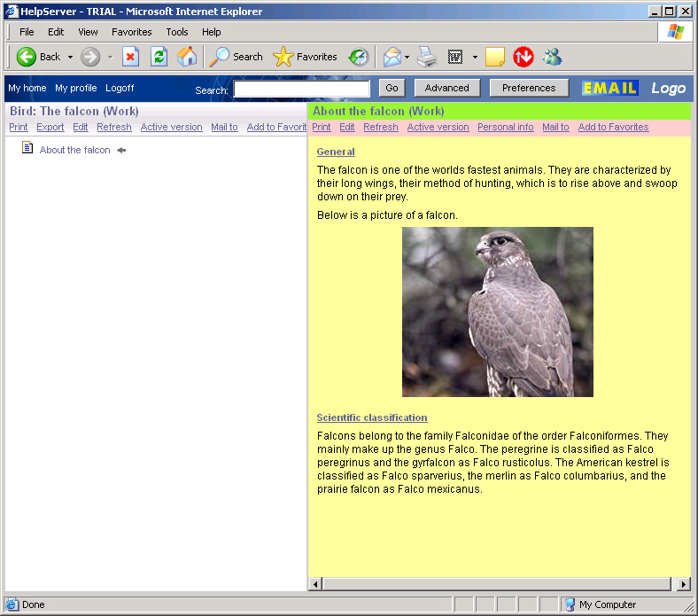Click Refresh in About the falcon pane
This screenshot has width=698, height=616.
381,127
